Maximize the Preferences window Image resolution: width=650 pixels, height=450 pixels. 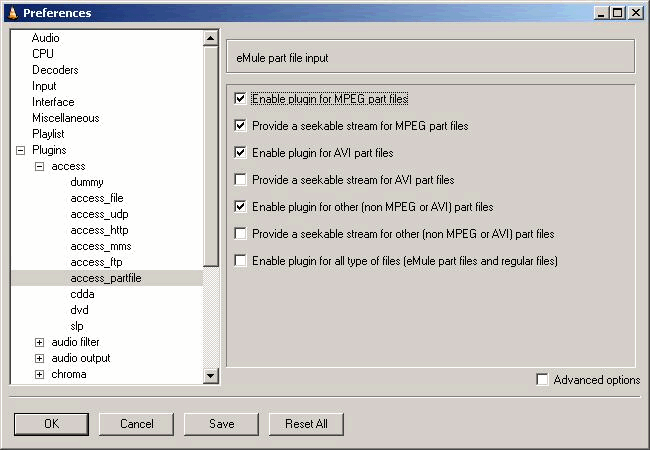[617, 13]
